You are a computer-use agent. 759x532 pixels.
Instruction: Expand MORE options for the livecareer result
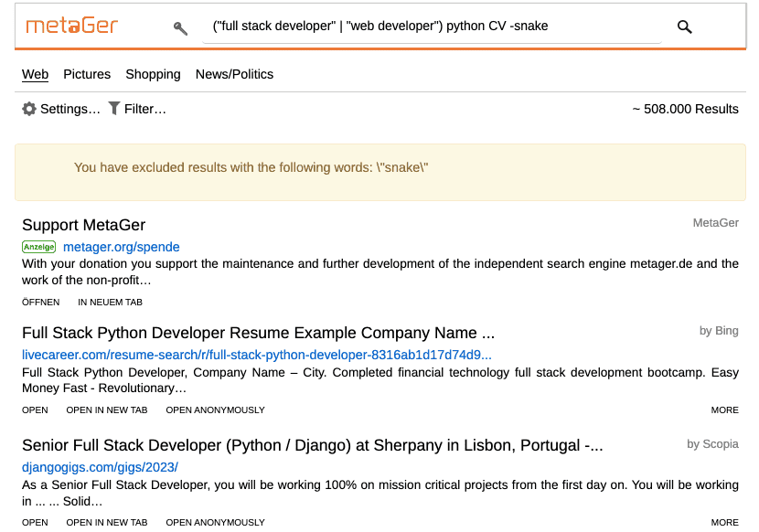724,410
